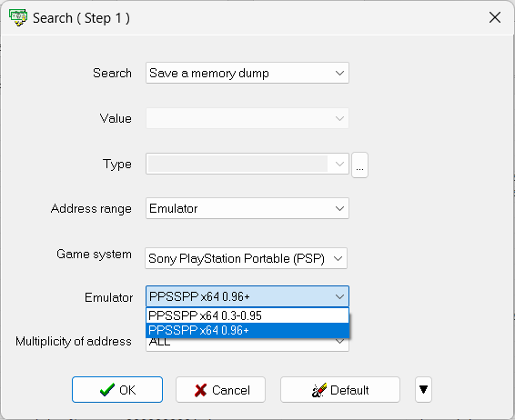Choose PPSSPP x64 0.3-0.95 from list
The width and height of the screenshot is (515, 420).
click(x=247, y=315)
